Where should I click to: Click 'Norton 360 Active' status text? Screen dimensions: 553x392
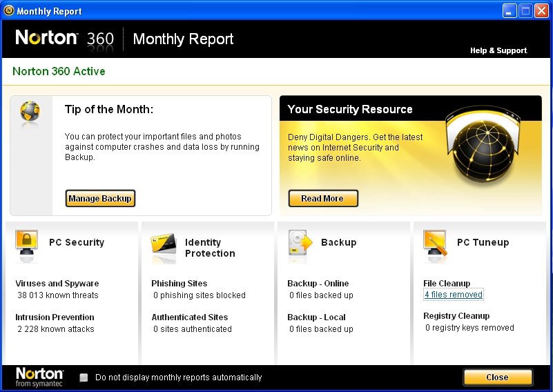pyautogui.click(x=59, y=71)
